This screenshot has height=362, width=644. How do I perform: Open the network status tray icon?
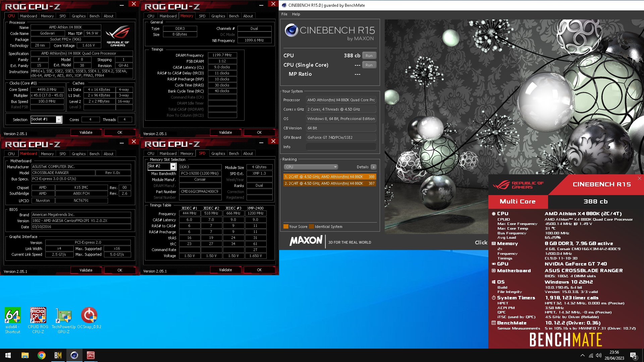(591, 355)
